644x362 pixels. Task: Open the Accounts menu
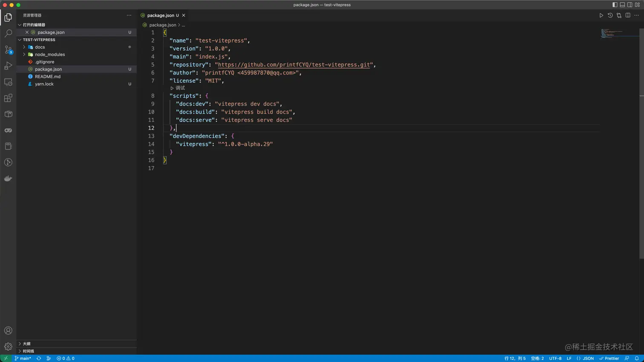coord(8,331)
